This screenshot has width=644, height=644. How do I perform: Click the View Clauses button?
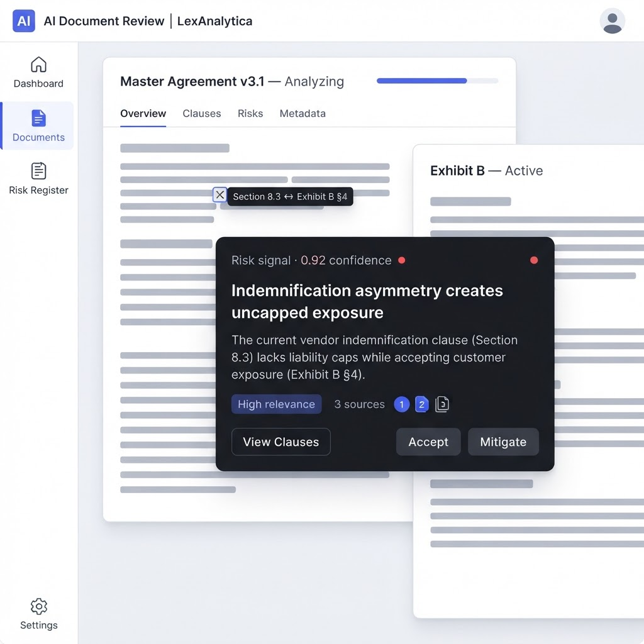281,442
